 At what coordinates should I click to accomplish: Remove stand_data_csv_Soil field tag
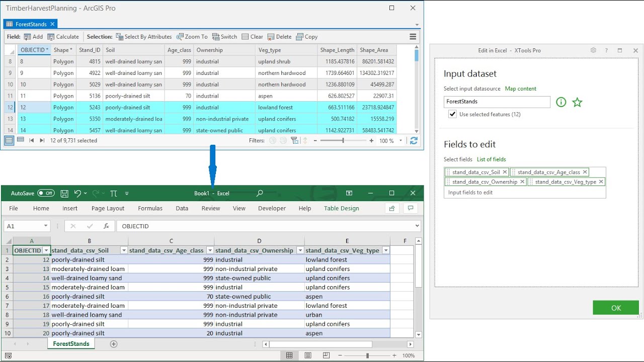click(x=505, y=172)
